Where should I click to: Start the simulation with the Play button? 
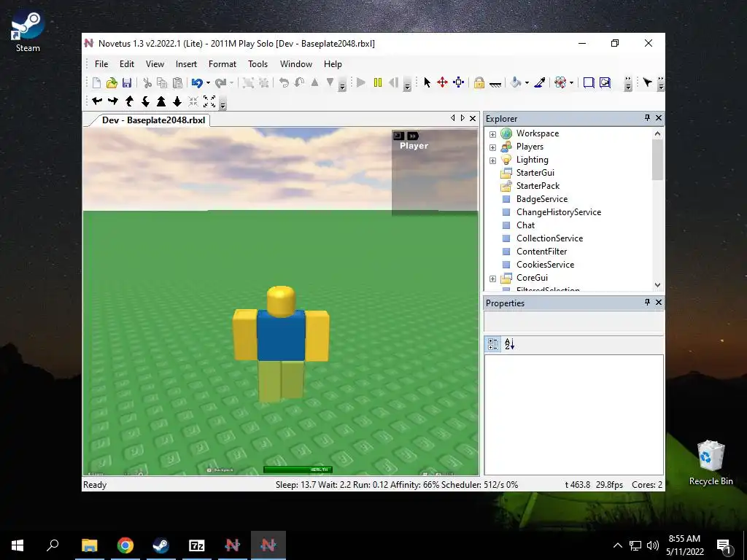pos(361,83)
